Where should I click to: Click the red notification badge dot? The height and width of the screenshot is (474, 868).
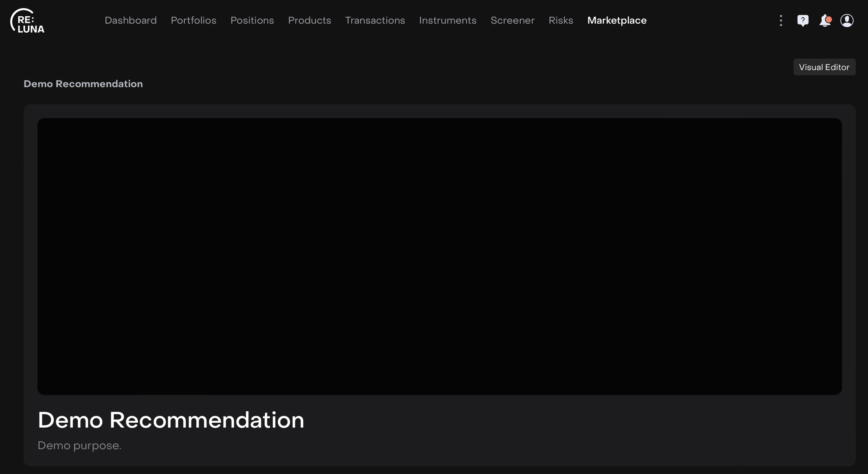tap(829, 19)
